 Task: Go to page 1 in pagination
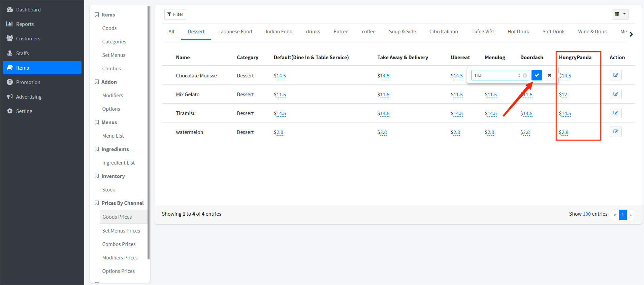(623, 215)
